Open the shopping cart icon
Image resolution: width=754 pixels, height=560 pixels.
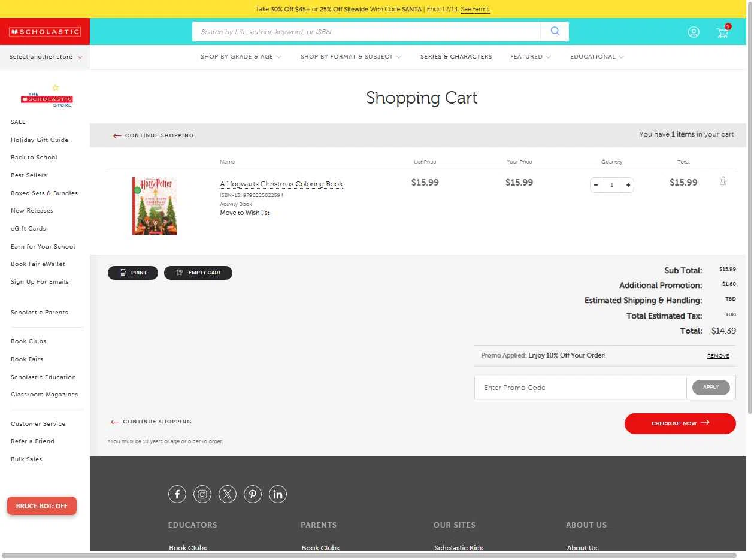pyautogui.click(x=723, y=32)
